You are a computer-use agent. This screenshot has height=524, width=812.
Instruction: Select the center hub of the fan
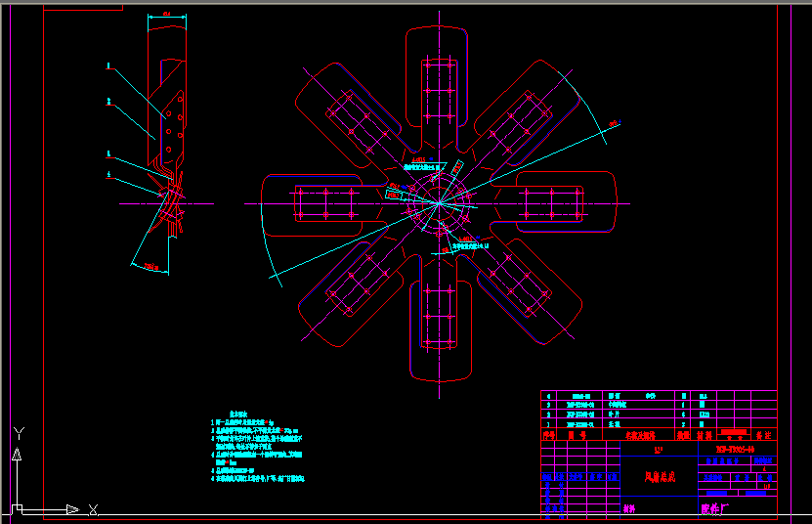(440, 202)
